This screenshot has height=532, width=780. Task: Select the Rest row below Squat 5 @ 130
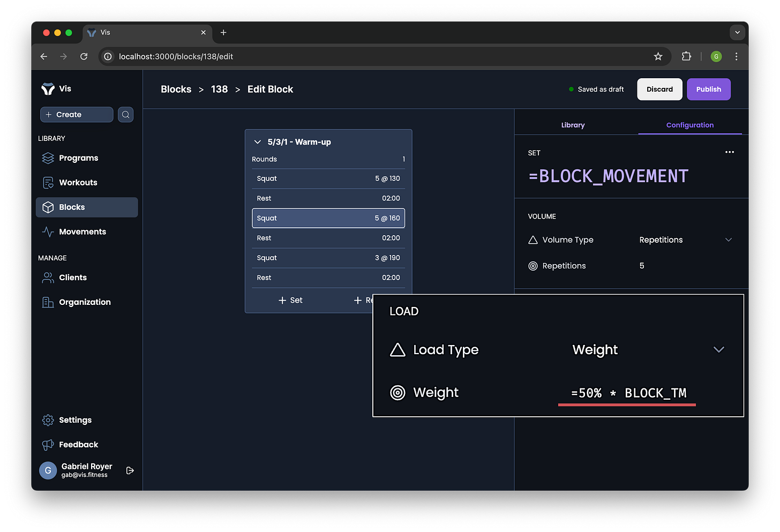(x=328, y=198)
